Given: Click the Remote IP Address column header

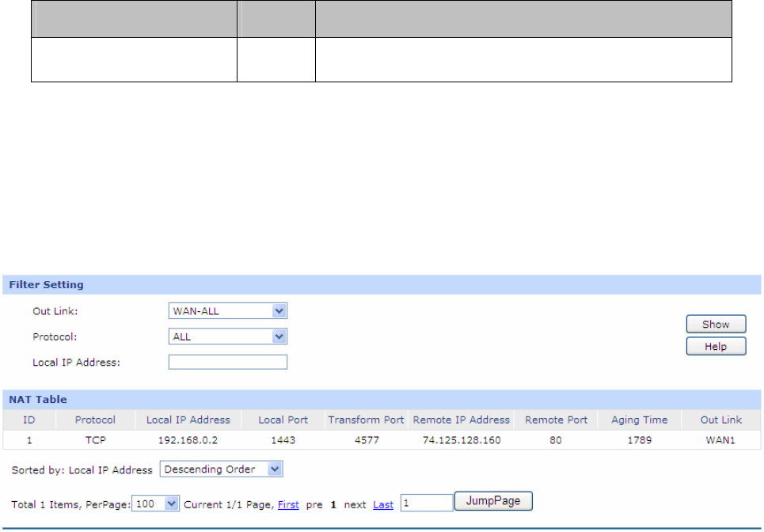Looking at the screenshot, I should tap(462, 420).
